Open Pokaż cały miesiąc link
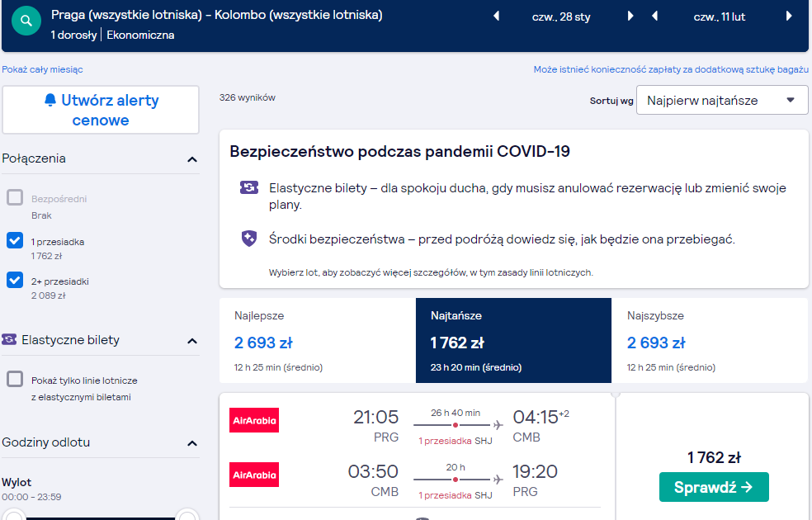The height and width of the screenshot is (520, 812). pyautogui.click(x=42, y=69)
